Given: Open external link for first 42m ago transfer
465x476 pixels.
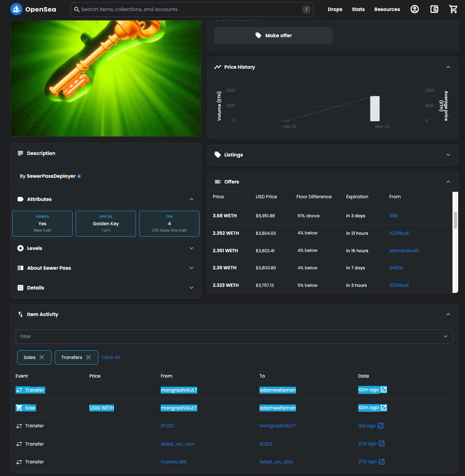Looking at the screenshot, I should pyautogui.click(x=384, y=390).
